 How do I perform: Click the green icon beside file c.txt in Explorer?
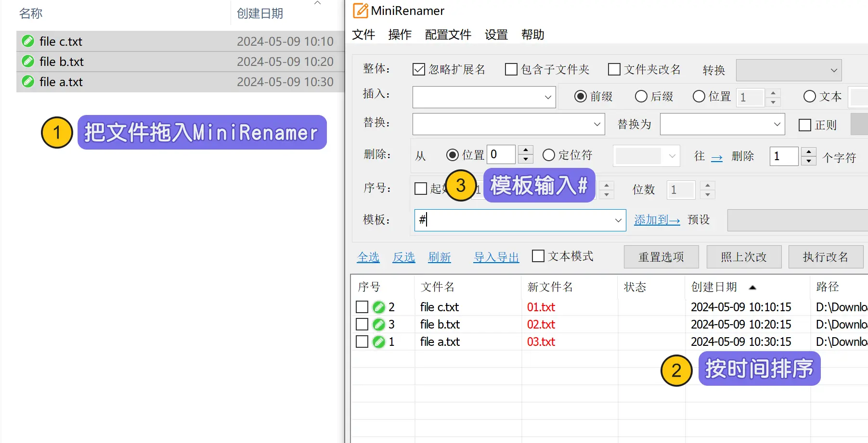(x=28, y=41)
